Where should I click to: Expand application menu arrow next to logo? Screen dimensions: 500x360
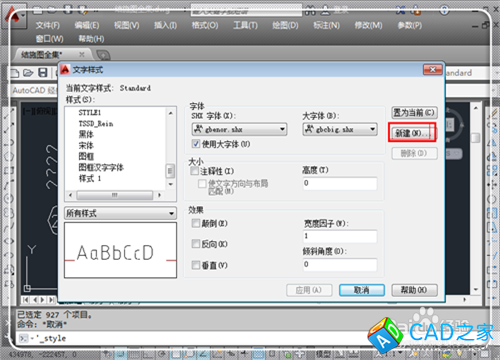[x=23, y=15]
